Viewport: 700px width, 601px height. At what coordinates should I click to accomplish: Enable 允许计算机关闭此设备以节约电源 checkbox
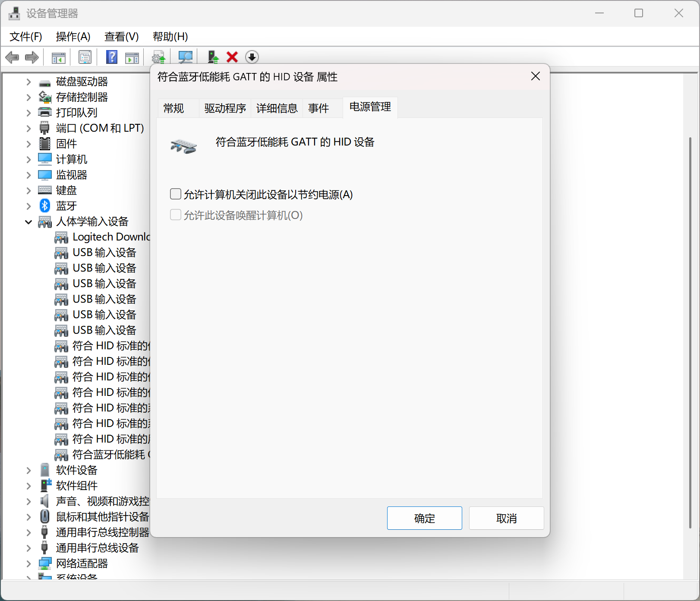tap(176, 194)
